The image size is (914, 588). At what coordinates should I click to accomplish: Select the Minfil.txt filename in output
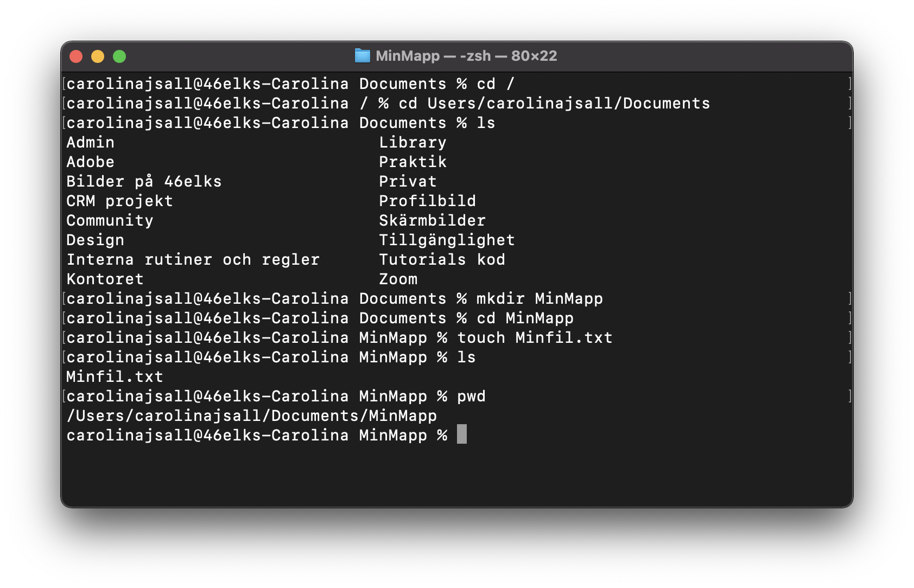pos(113,376)
